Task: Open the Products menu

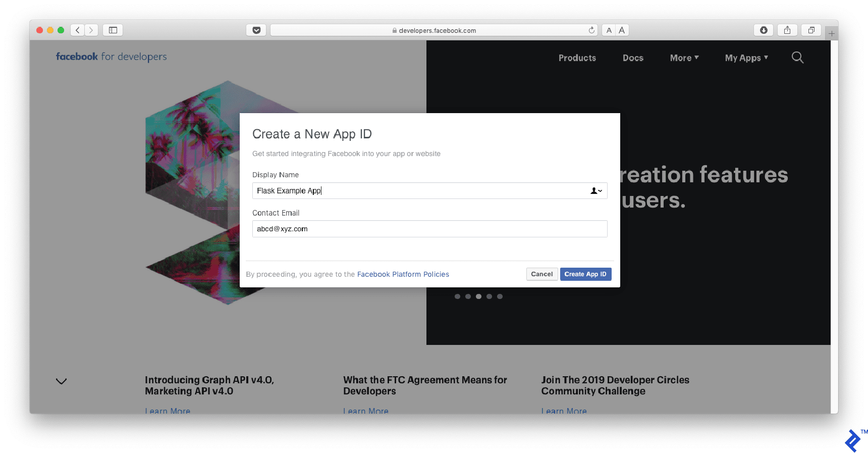Action: (577, 58)
